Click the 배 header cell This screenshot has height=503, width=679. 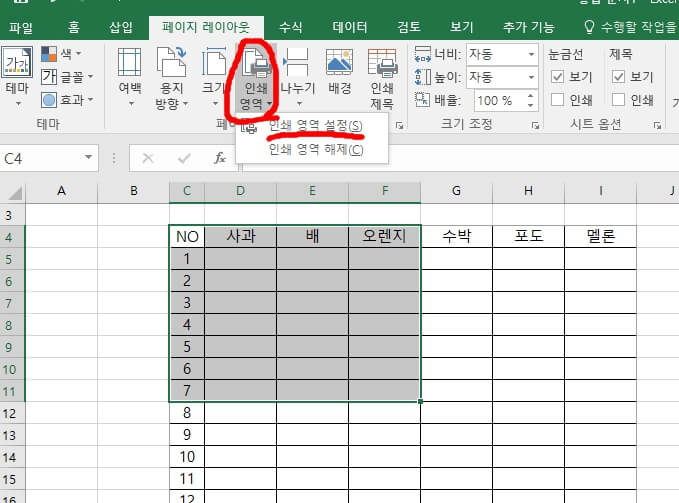pyautogui.click(x=312, y=236)
